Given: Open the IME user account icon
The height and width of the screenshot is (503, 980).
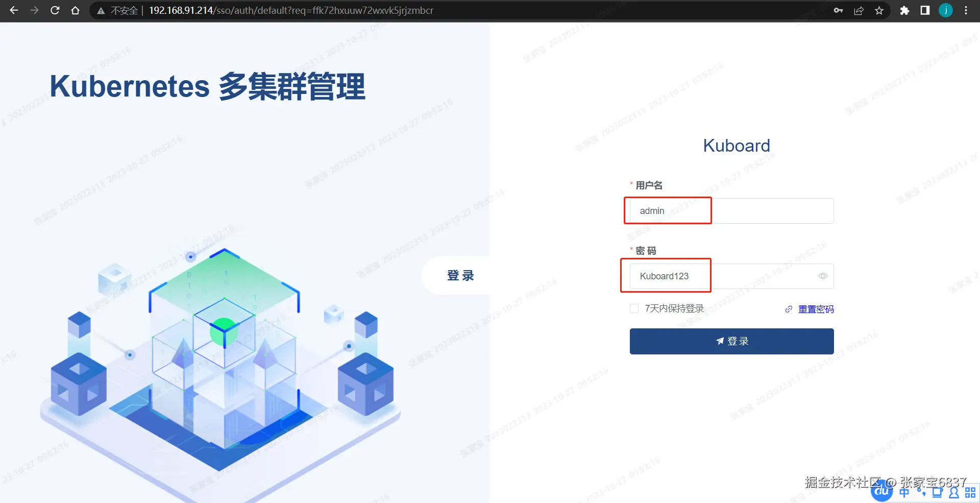Looking at the screenshot, I should point(953,493).
